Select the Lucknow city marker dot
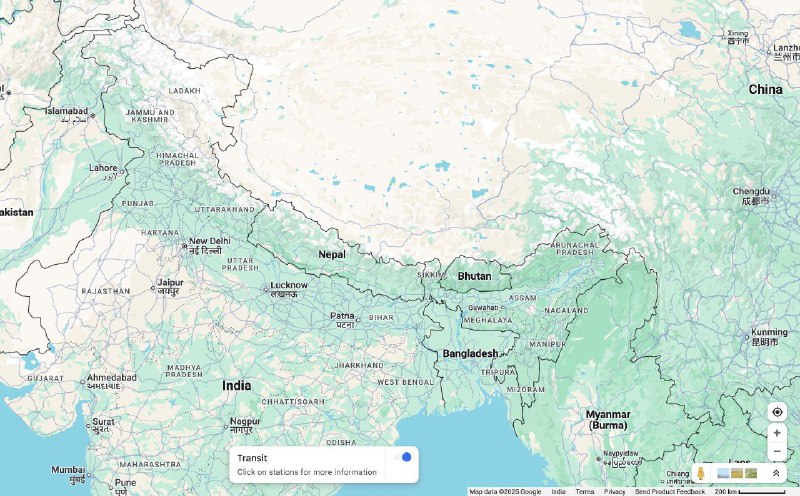The image size is (800, 496). [266, 290]
